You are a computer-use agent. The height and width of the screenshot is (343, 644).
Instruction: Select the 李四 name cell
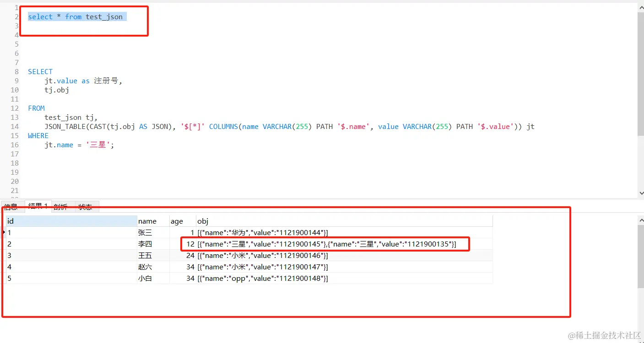[153, 244]
